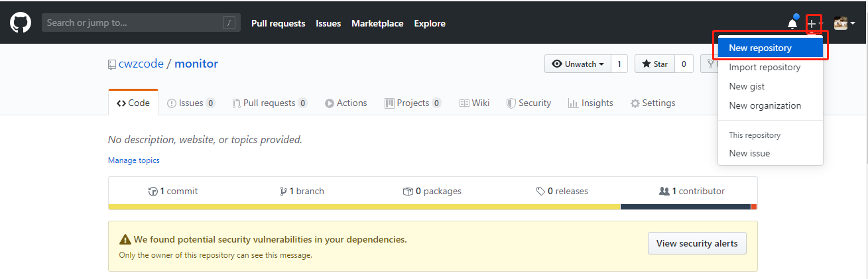Click the repository description text
868x279 pixels.
tap(205, 140)
